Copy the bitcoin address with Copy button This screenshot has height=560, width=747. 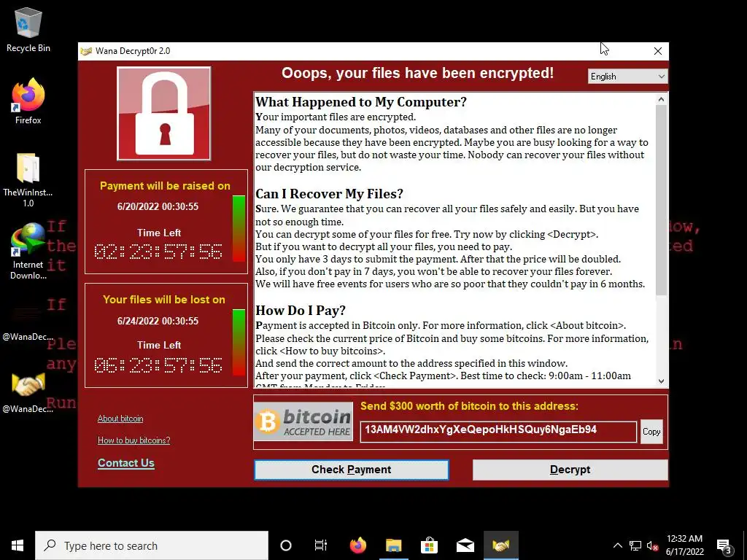[x=651, y=432]
